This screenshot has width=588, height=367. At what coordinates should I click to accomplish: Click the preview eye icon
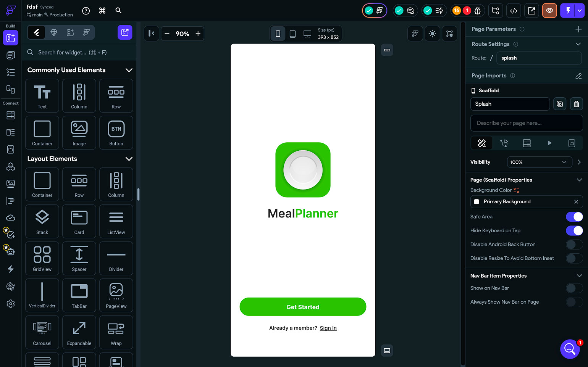tap(549, 11)
